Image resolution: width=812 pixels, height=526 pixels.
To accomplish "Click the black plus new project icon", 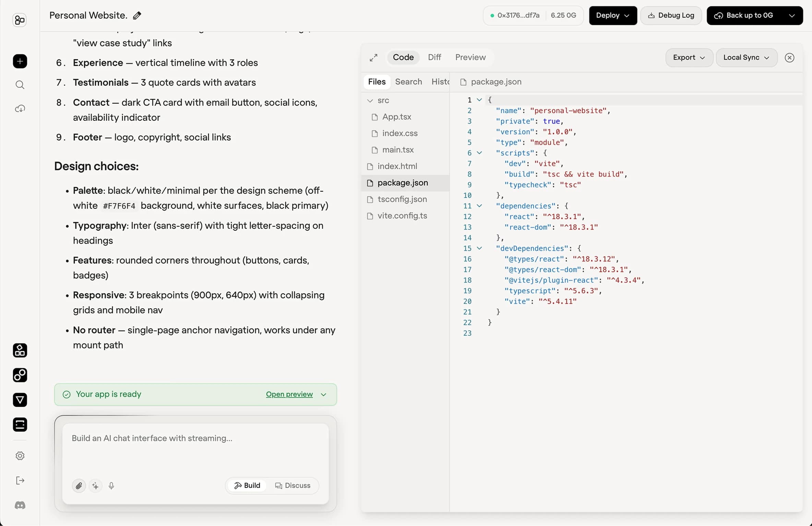I will (x=20, y=61).
